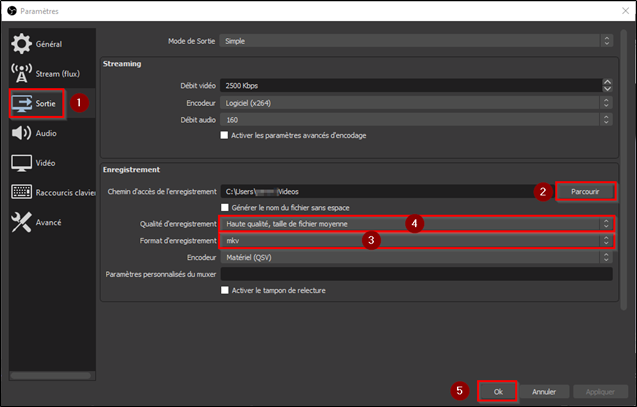Image resolution: width=637 pixels, height=407 pixels.
Task: Select the Avancé tools icon
Action: [x=21, y=222]
